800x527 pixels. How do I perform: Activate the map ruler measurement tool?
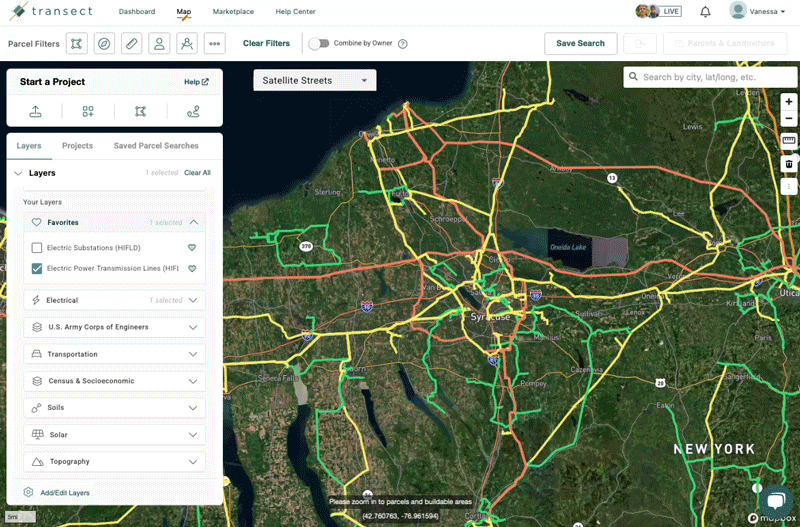pyautogui.click(x=788, y=141)
